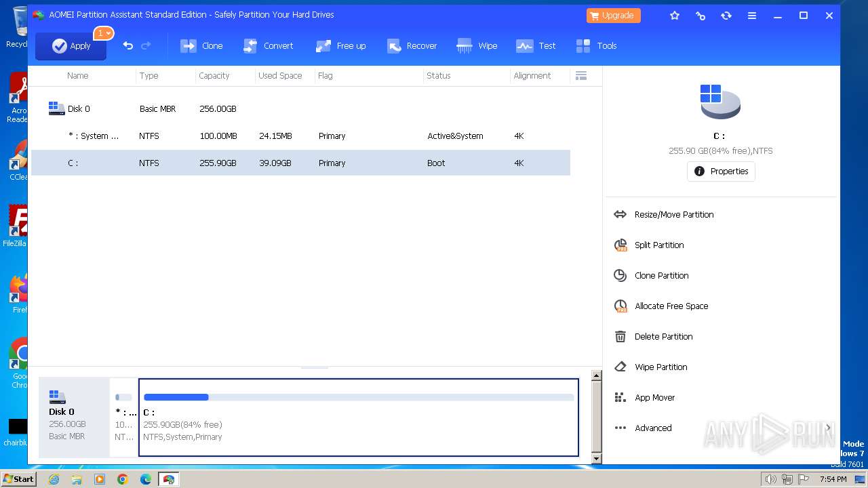Click the Used Space column header
This screenshot has height=488, width=868.
click(x=280, y=75)
